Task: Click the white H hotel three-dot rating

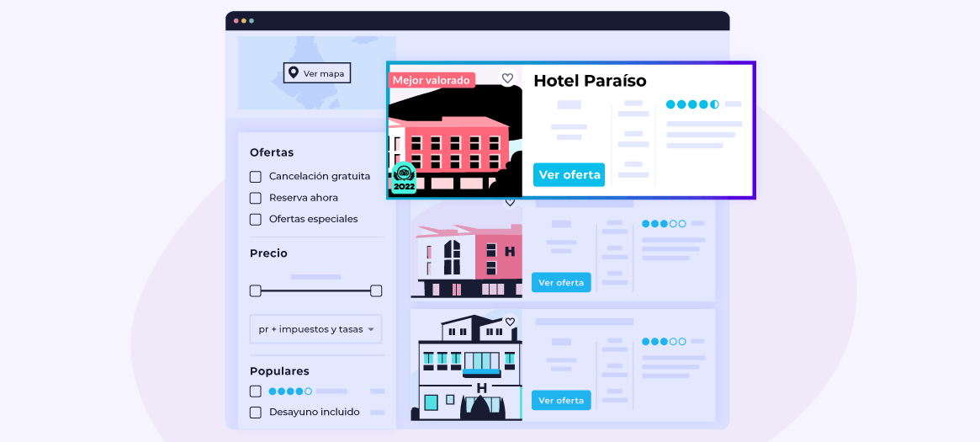Action: point(664,341)
